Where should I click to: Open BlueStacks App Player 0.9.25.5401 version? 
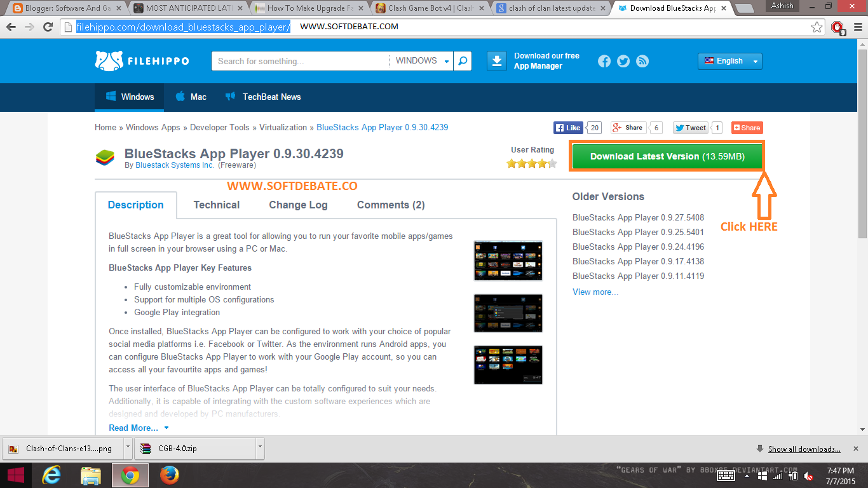pyautogui.click(x=638, y=232)
